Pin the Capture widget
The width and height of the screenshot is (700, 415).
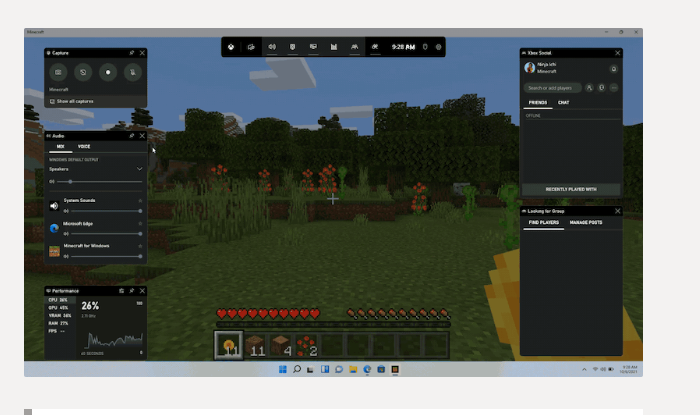click(132, 52)
